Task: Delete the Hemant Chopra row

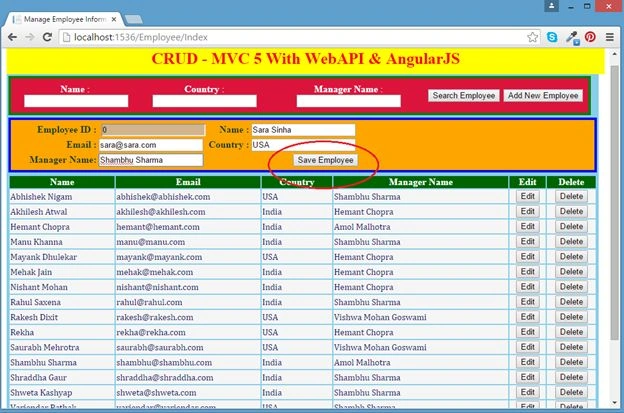Action: 571,227
